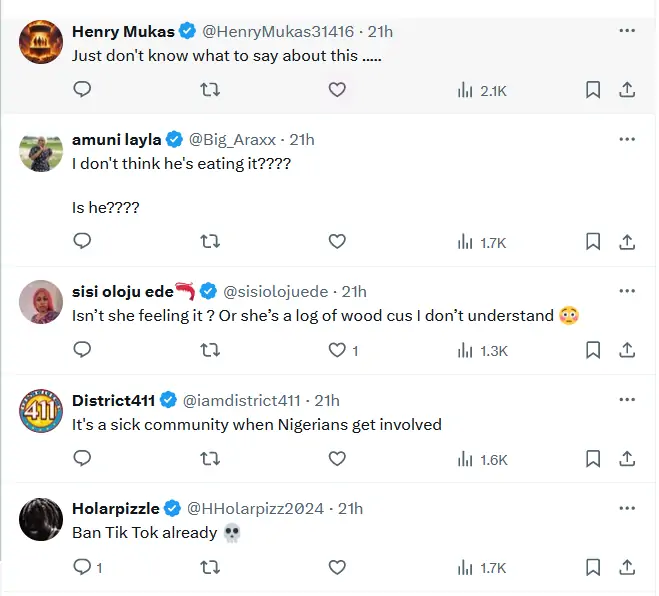The width and height of the screenshot is (659, 596).
Task: View analytics on Henry Mukas's tweet
Action: click(482, 90)
